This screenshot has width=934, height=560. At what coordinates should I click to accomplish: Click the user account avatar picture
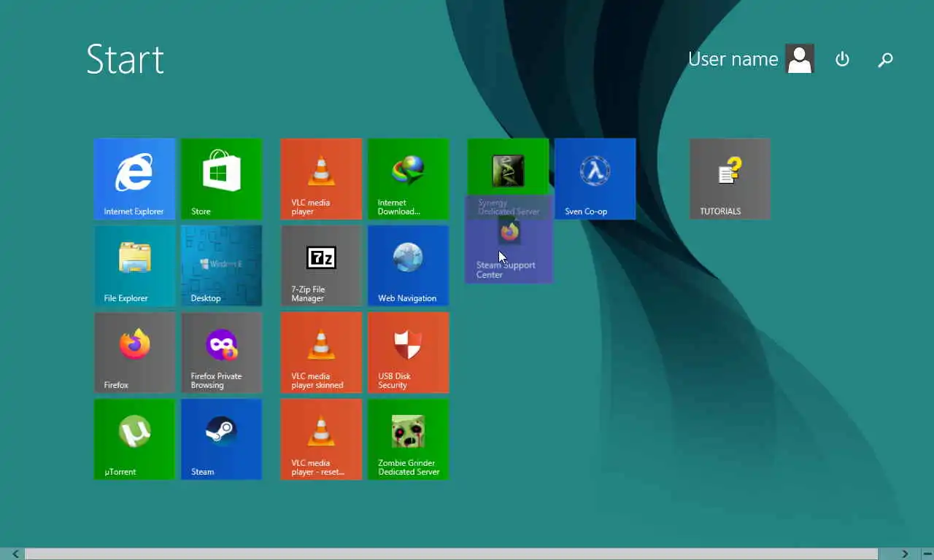(x=800, y=59)
